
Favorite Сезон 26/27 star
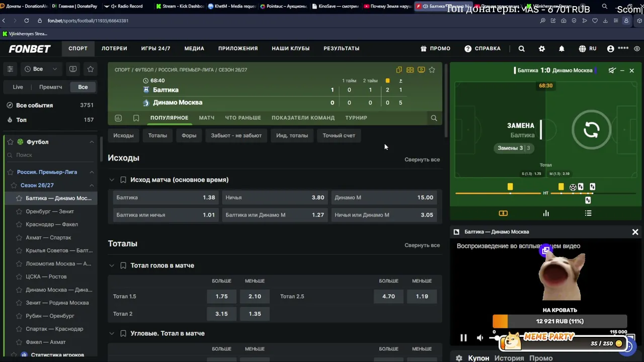point(14,185)
